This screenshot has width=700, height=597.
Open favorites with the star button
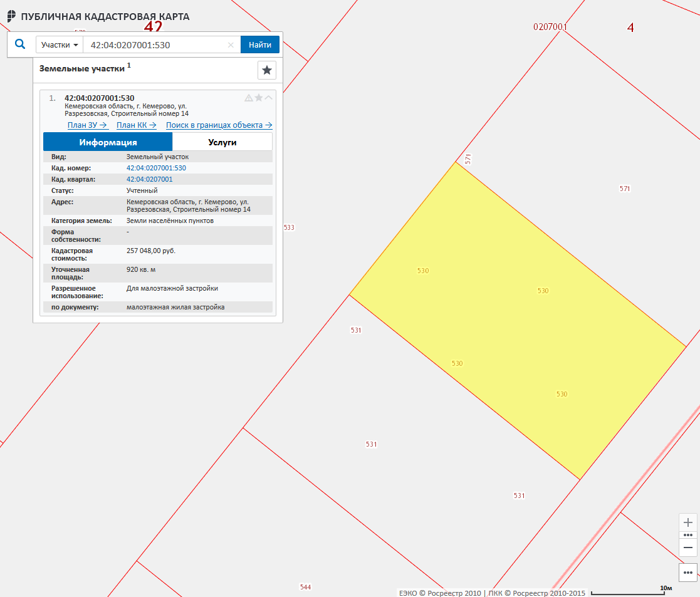point(267,70)
